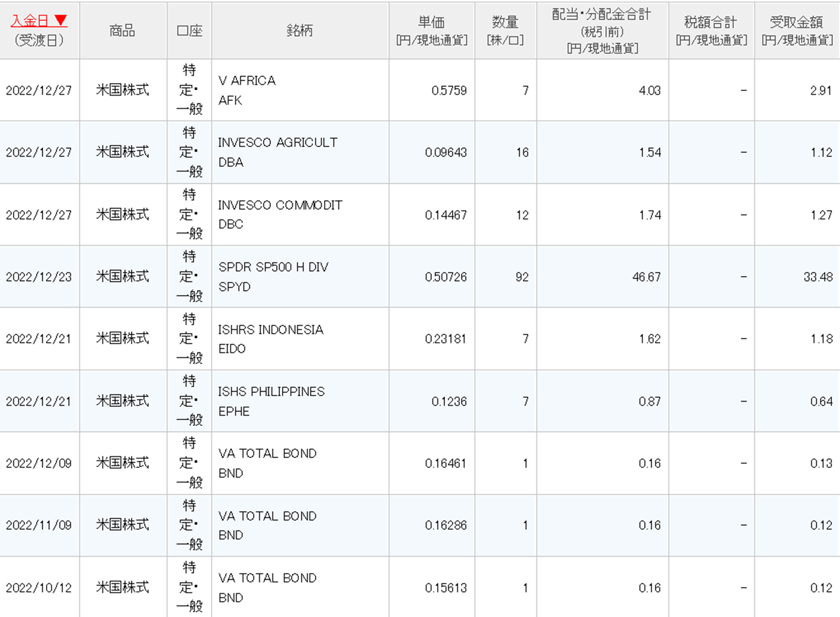Click the INVESCO AGRICULT DBA entry
The width and height of the screenshot is (840, 617).
pos(277,152)
